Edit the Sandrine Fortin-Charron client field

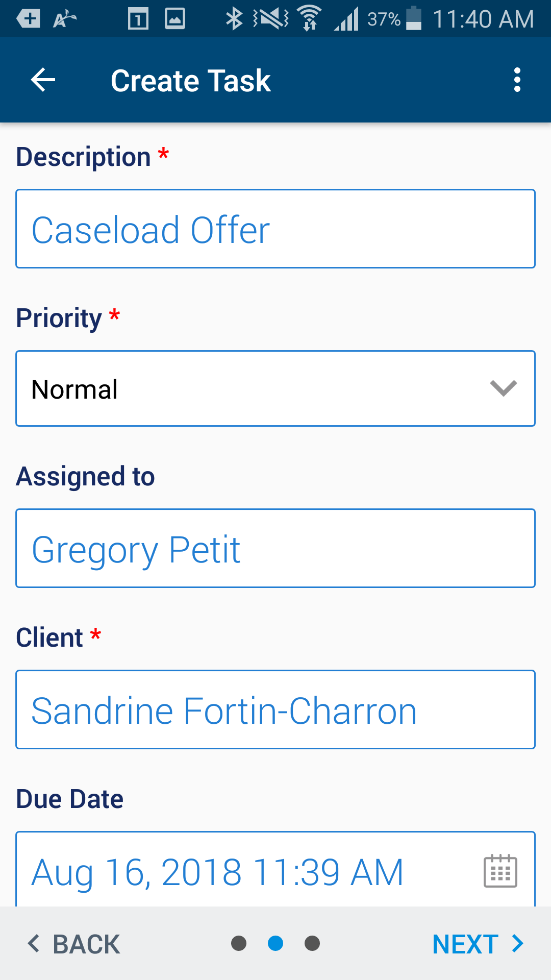[275, 709]
